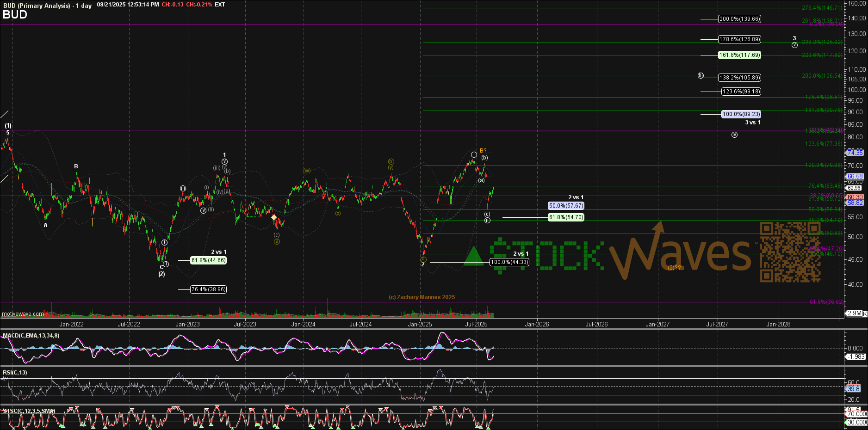This screenshot has width=868, height=430.
Task: Select the 100.0%(44.33) retracement label
Action: pyautogui.click(x=509, y=262)
